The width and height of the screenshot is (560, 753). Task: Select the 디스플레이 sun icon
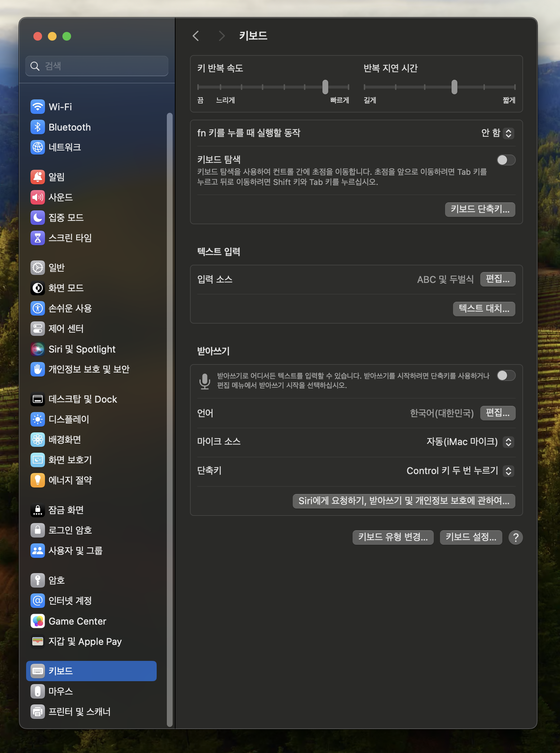click(38, 419)
